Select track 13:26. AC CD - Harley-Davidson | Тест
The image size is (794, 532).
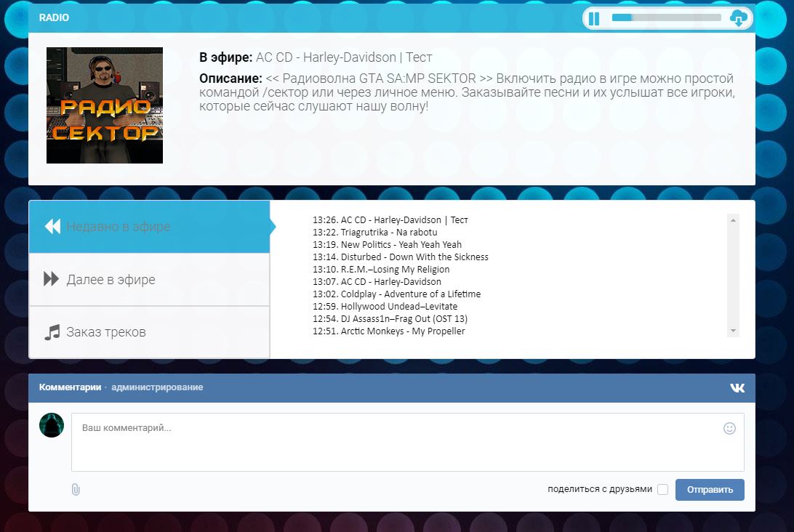[x=390, y=220]
